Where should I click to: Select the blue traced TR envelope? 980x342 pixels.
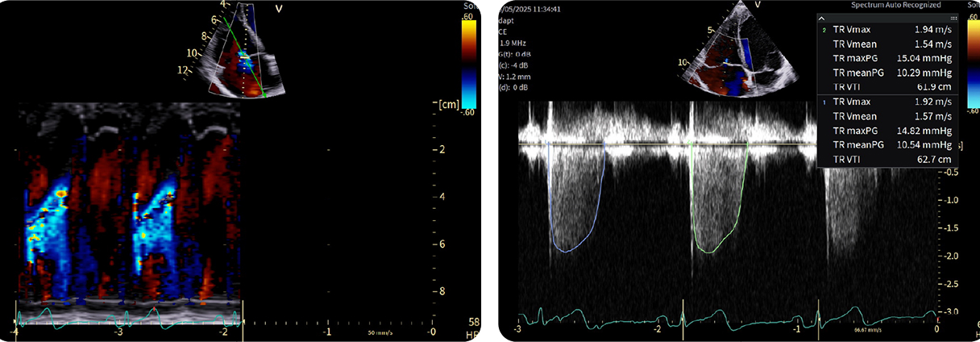pyautogui.click(x=575, y=198)
